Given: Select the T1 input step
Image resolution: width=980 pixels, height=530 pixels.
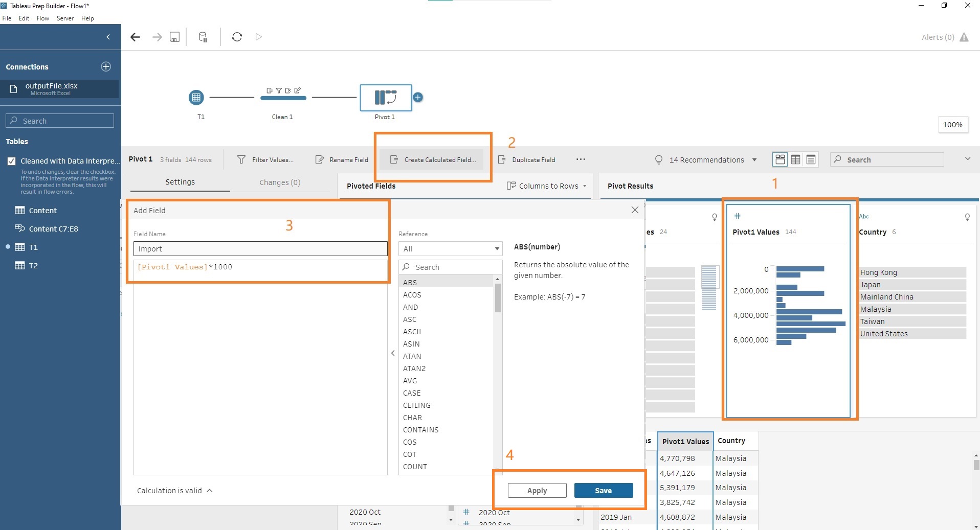Looking at the screenshot, I should pos(196,97).
